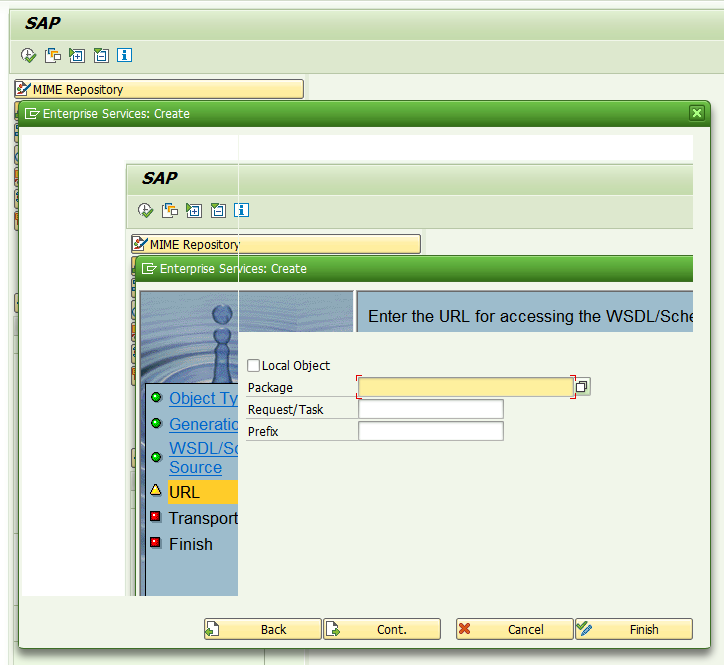Viewport: 724px width, 665px height.
Task: Focus the Prefix input field
Action: tap(431, 431)
